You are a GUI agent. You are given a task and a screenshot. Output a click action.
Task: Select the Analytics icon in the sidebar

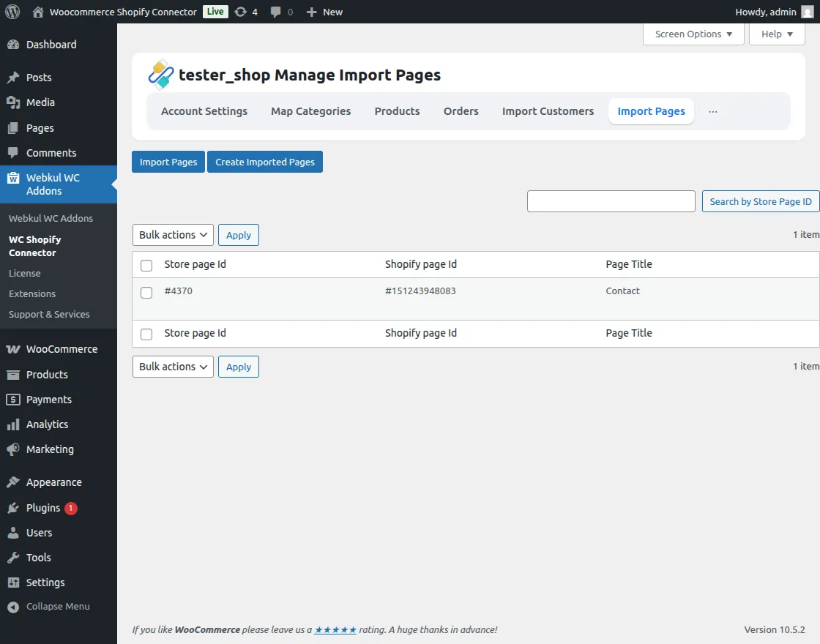coord(13,424)
